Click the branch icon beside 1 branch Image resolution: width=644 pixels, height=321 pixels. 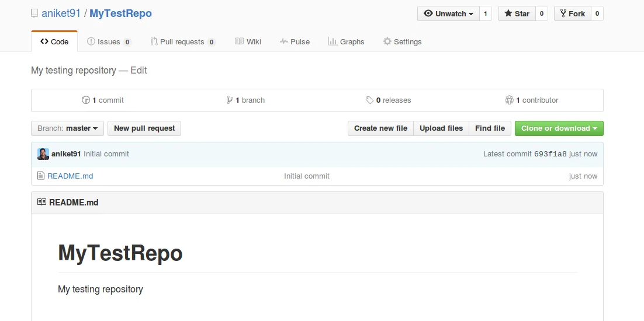point(230,100)
